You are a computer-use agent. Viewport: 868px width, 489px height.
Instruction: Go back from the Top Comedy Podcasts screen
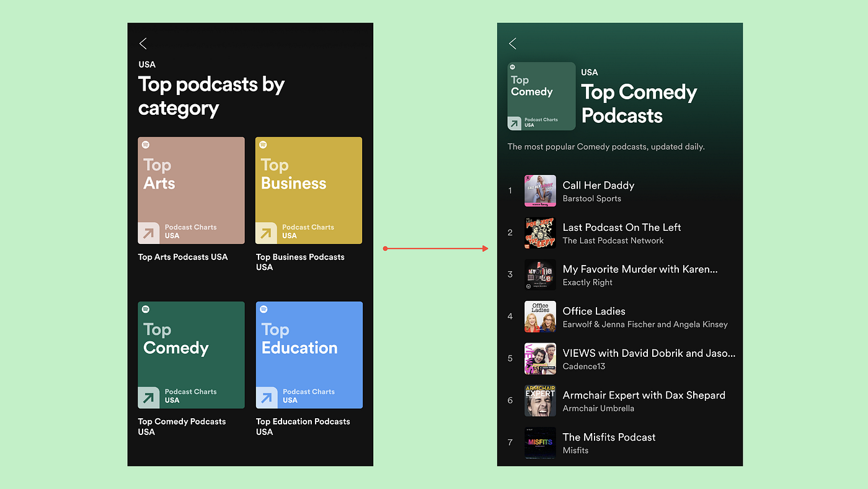513,43
